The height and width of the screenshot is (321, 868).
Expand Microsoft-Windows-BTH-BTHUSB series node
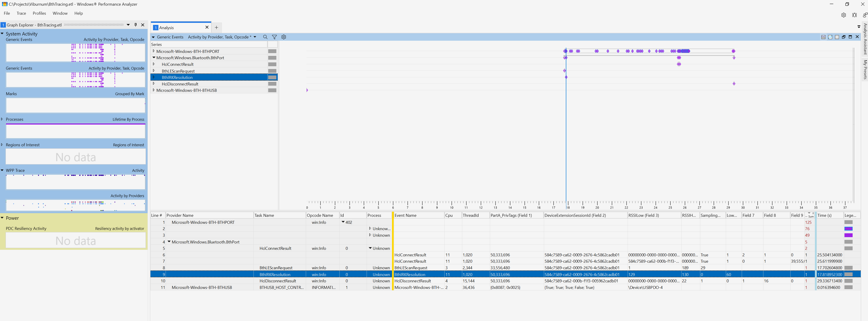click(x=154, y=90)
